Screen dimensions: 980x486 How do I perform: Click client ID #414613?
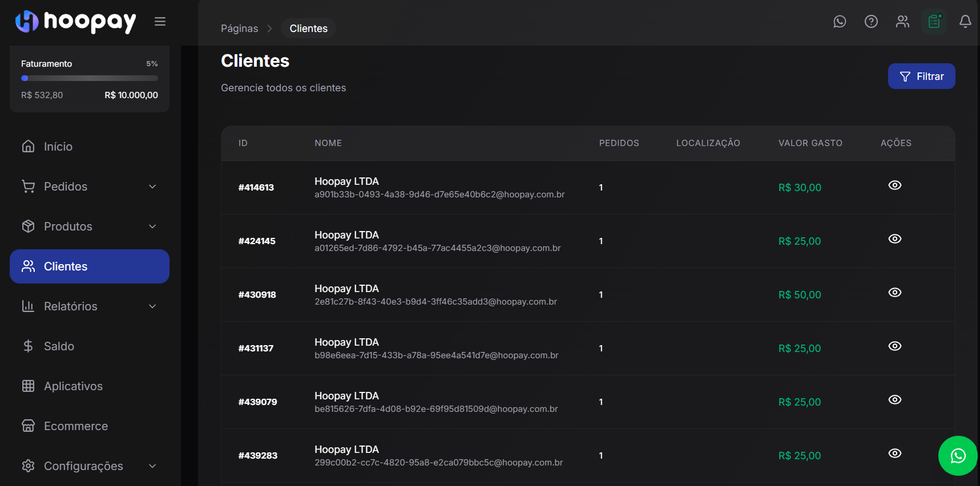click(x=256, y=188)
